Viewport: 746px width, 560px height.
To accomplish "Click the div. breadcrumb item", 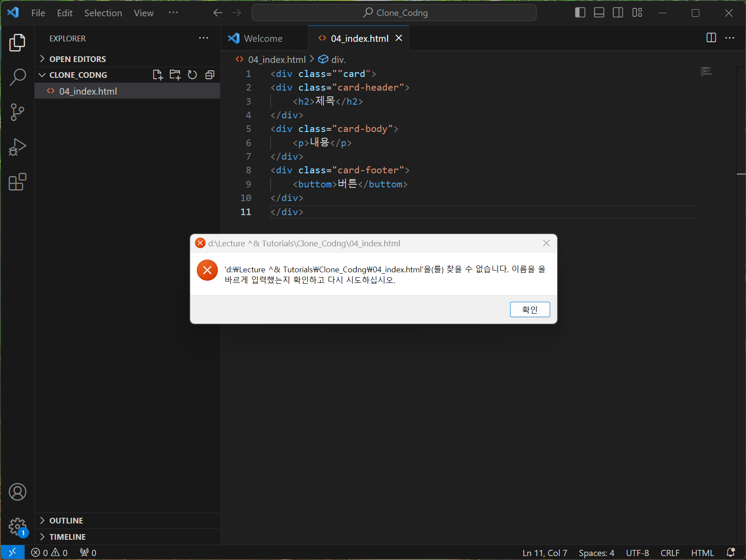I will click(332, 59).
